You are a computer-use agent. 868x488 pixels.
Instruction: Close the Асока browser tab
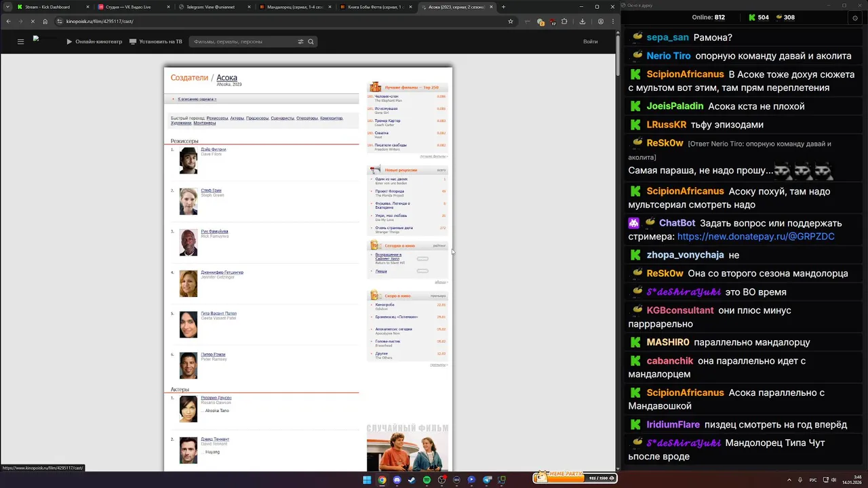492,7
